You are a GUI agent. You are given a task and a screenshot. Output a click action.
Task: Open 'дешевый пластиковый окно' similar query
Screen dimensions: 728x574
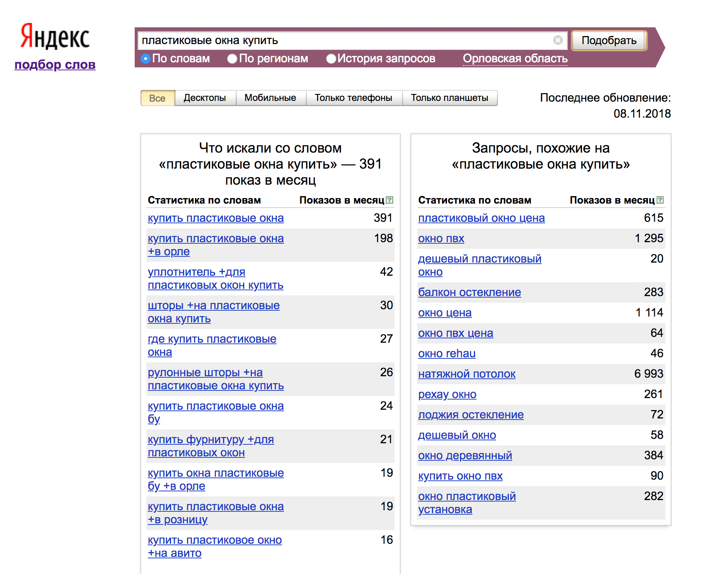480,266
